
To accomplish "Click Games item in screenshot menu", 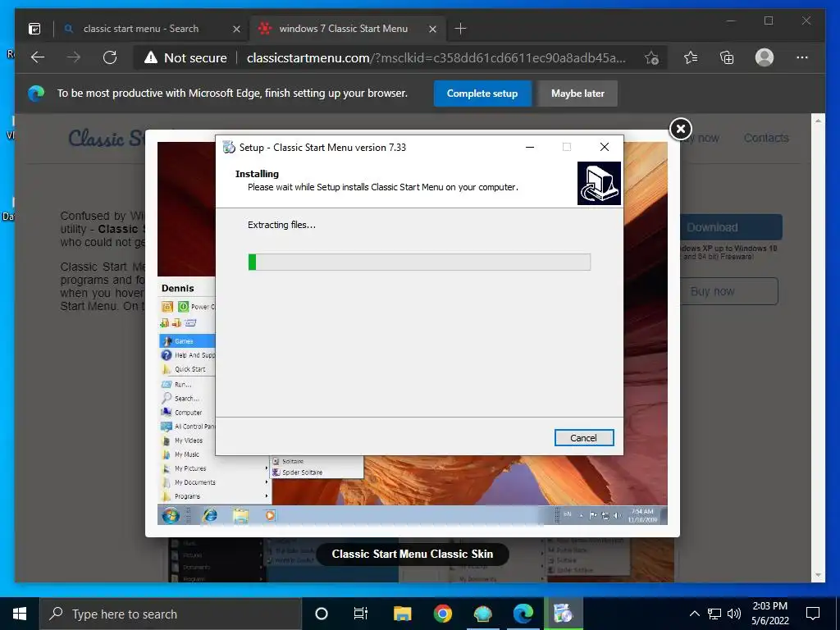I will coord(188,340).
